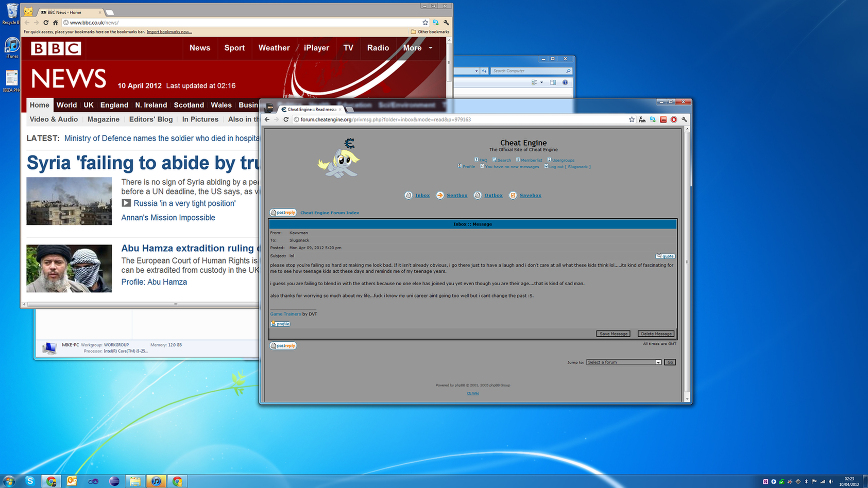This screenshot has width=868, height=488.
Task: Click the XFam extension icon in front window
Action: 642,119
